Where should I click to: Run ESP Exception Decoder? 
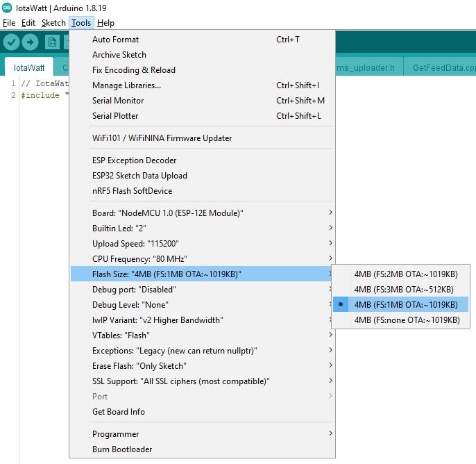click(203, 160)
